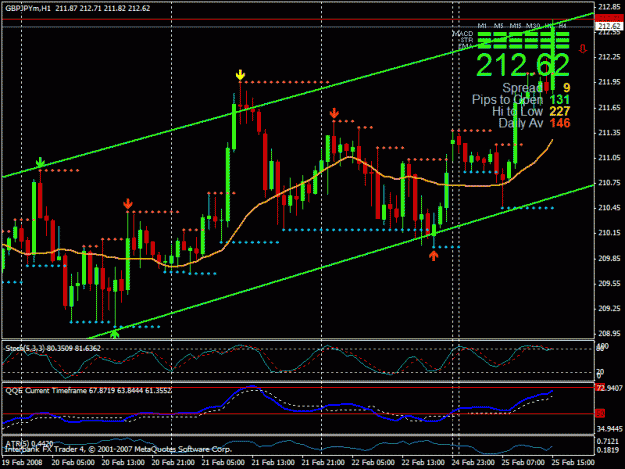Image resolution: width=625 pixels, height=469 pixels.
Task: Click the H4 timeframe label in signal grid
Action: click(562, 26)
